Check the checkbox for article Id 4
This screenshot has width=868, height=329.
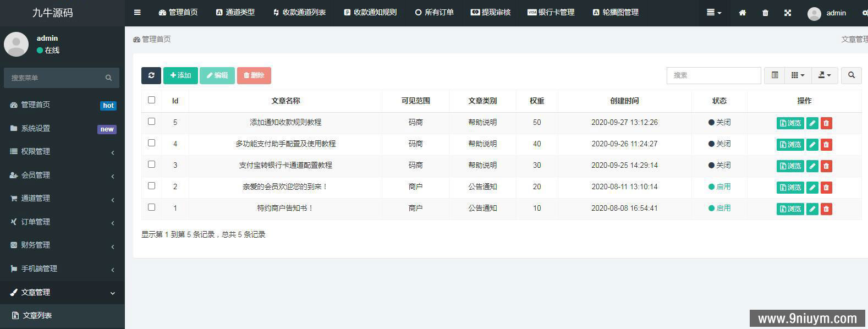point(152,143)
